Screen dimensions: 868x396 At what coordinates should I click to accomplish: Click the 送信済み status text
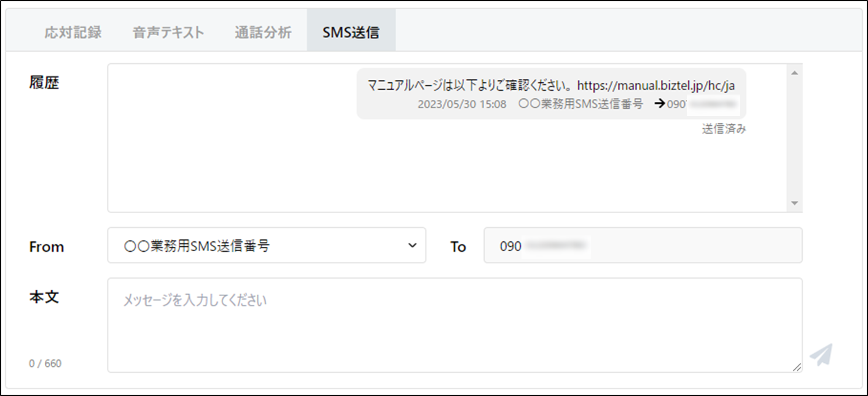pos(724,130)
